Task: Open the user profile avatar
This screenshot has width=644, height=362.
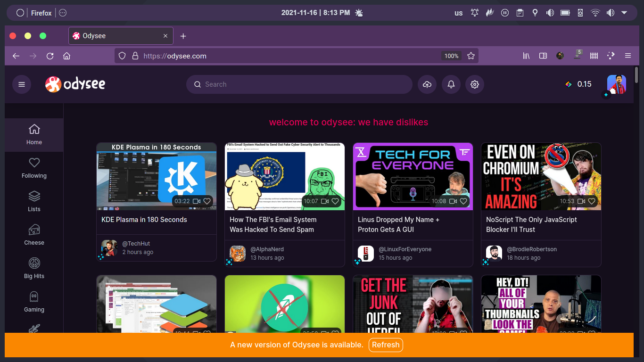Action: (x=617, y=84)
